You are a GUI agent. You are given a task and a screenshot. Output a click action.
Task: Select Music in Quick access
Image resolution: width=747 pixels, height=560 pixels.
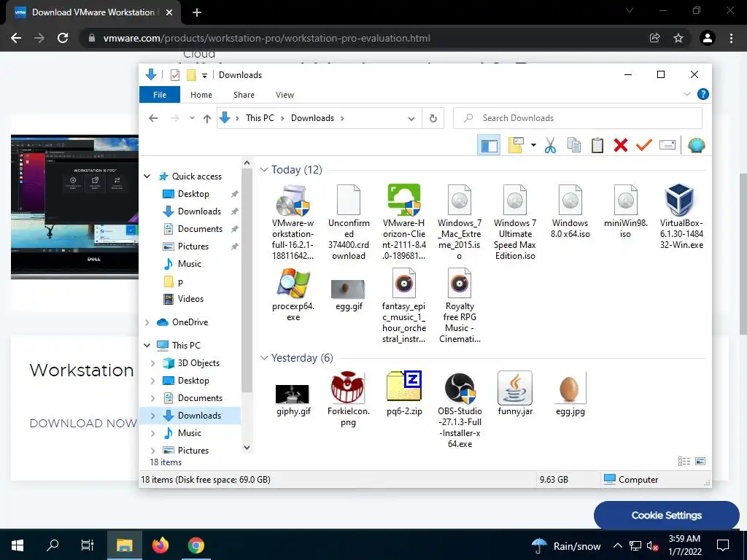pos(189,264)
